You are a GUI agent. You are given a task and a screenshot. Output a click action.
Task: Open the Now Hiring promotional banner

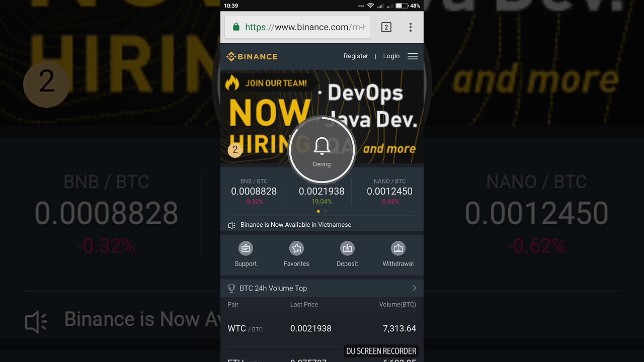tap(322, 117)
